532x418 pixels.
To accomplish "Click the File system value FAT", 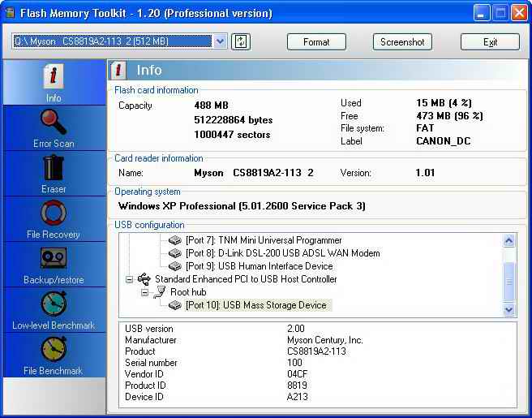I will [x=425, y=128].
